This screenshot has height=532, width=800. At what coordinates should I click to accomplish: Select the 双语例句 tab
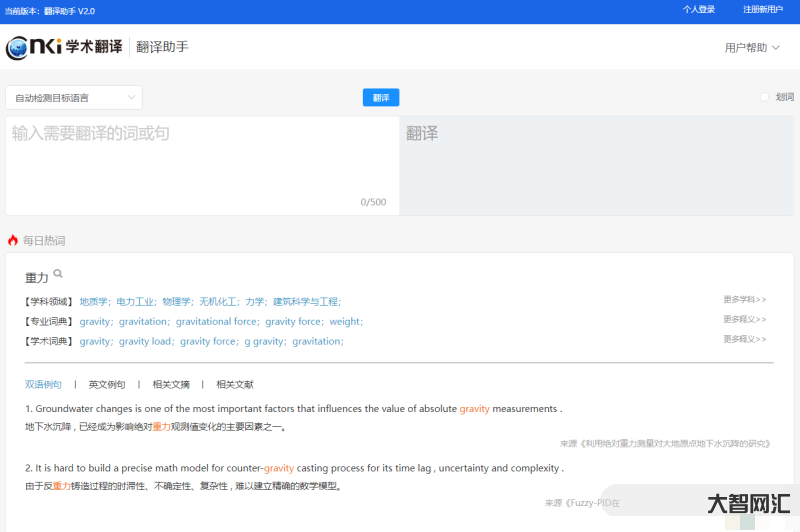(x=43, y=384)
